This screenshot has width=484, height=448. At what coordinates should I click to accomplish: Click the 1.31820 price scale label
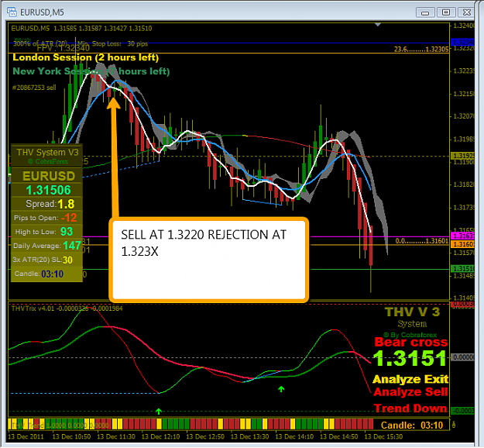point(463,184)
